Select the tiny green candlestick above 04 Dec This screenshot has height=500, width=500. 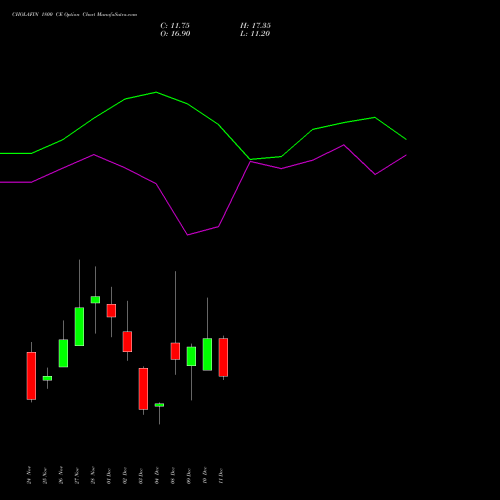pyautogui.click(x=159, y=405)
